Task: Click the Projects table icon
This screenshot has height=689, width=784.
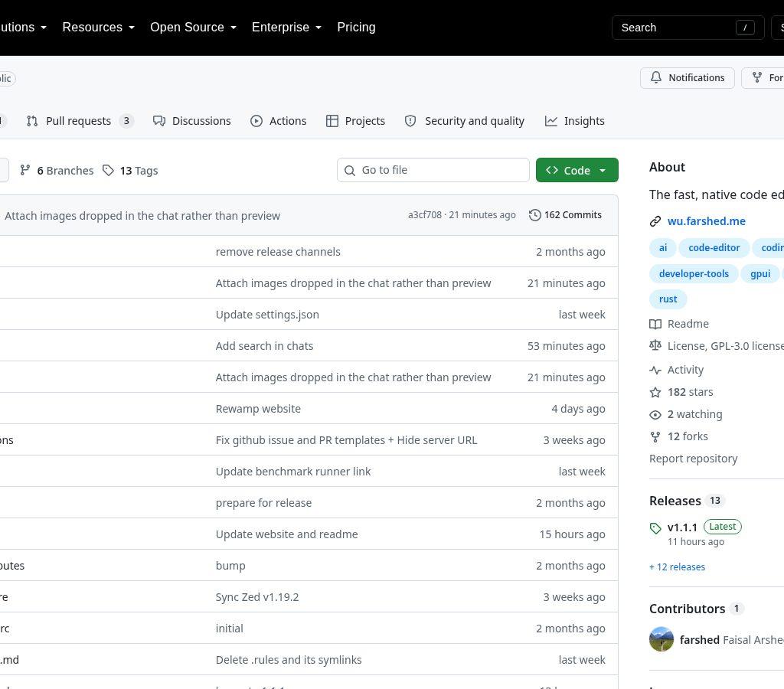Action: point(332,121)
